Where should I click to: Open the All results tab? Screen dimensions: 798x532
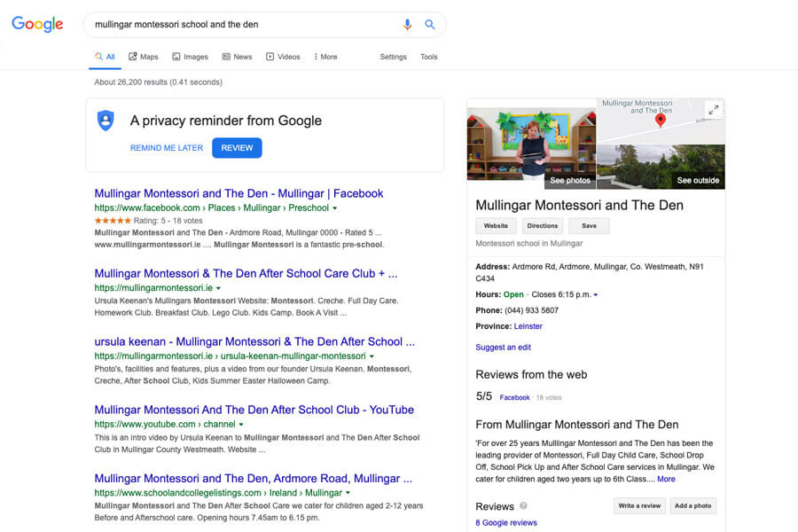click(105, 57)
